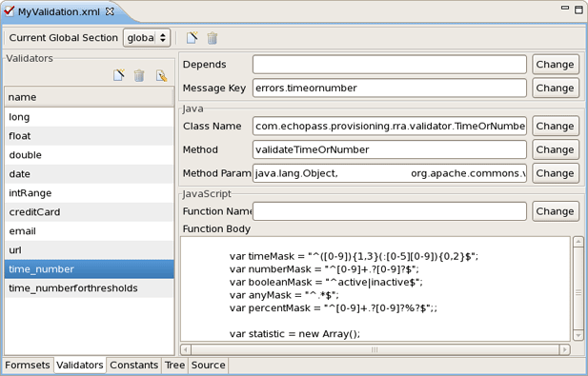The image size is (588, 376).
Task: Click the 'var numberMask' code line
Action: [x=324, y=269]
